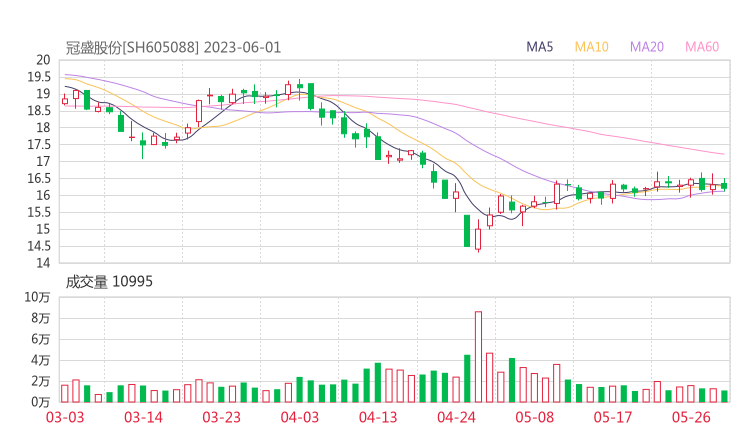The image size is (740, 440).
Task: Click the price axis value 15.5
Action: pos(39,212)
